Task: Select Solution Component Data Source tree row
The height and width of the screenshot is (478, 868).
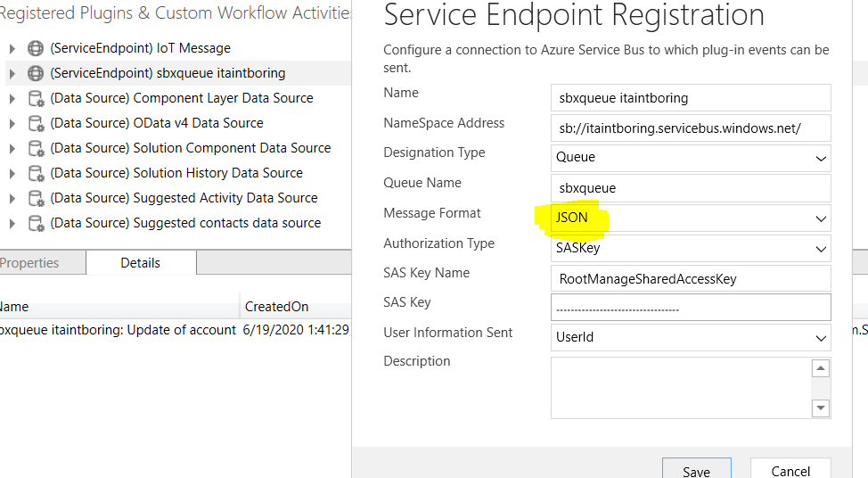Action: point(178,148)
